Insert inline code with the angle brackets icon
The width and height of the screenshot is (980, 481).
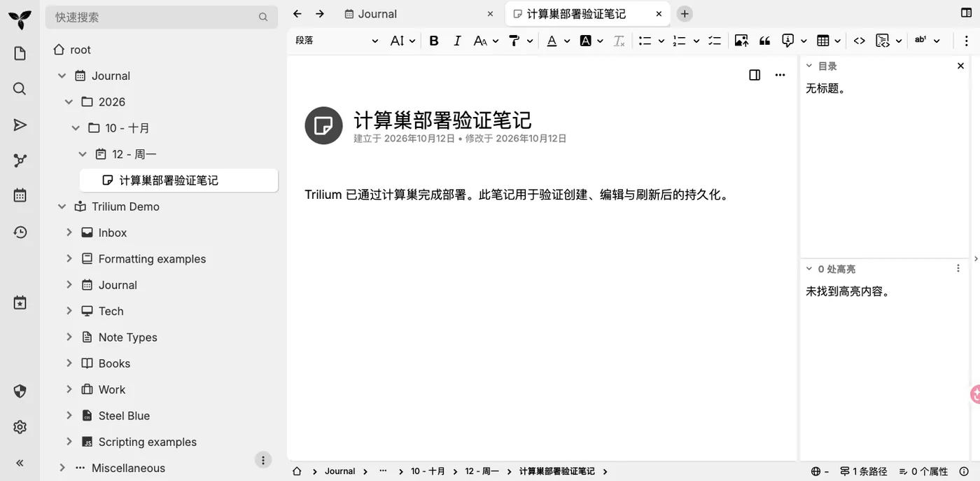859,41
